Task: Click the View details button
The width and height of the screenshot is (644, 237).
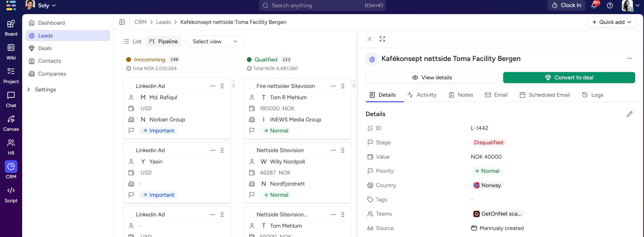Action: (x=432, y=78)
